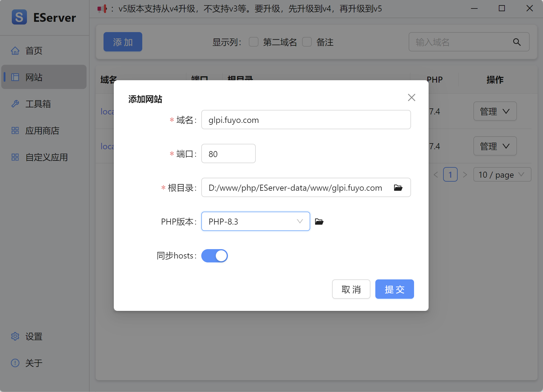Open the 10 / page size dropdown
The width and height of the screenshot is (543, 392).
502,175
